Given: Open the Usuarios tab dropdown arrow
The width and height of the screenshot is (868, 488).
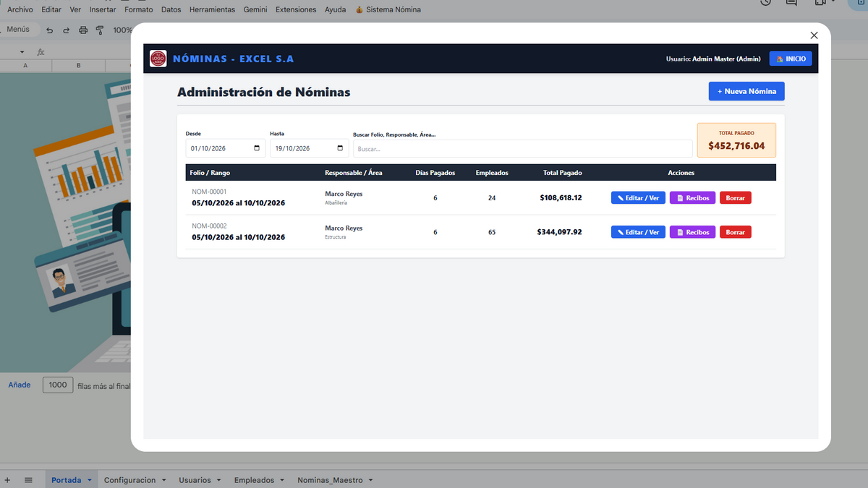Looking at the screenshot, I should click(x=219, y=480).
